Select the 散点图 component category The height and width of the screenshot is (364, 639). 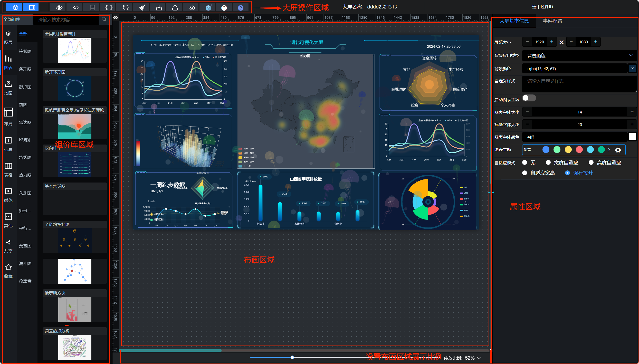tap(25, 87)
